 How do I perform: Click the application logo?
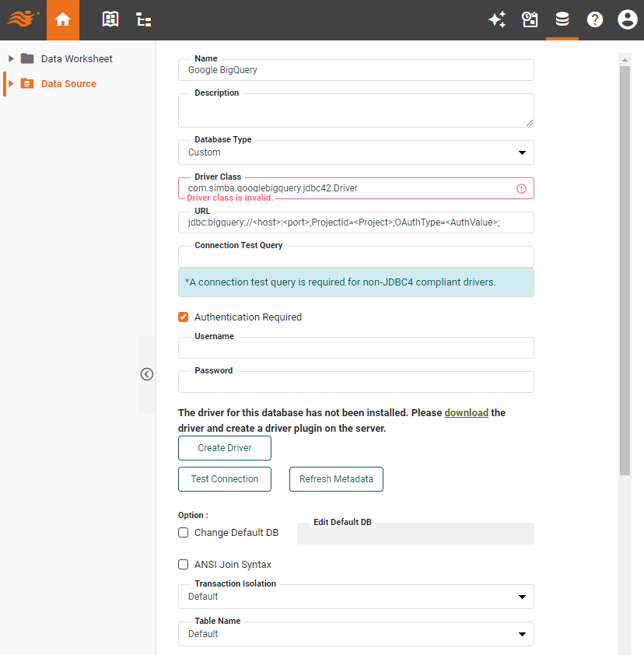point(22,19)
